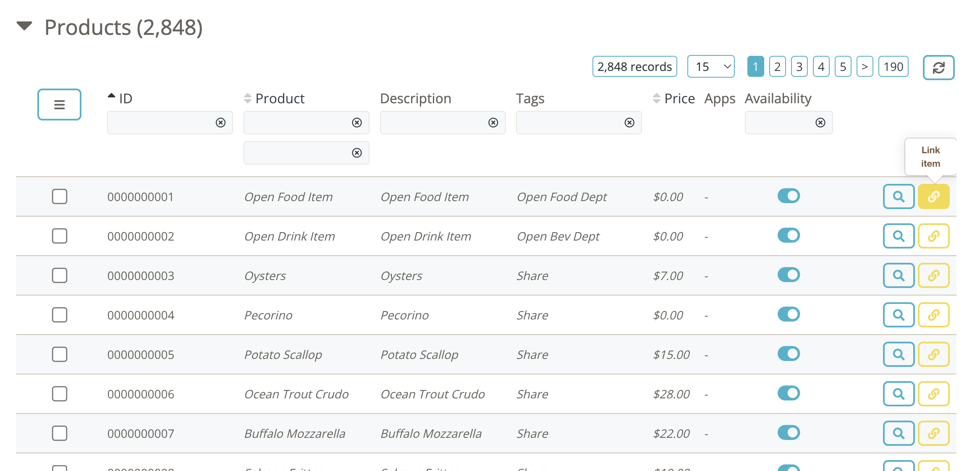Focus the Tags filter input
The height and width of the screenshot is (471, 980).
tap(579, 123)
